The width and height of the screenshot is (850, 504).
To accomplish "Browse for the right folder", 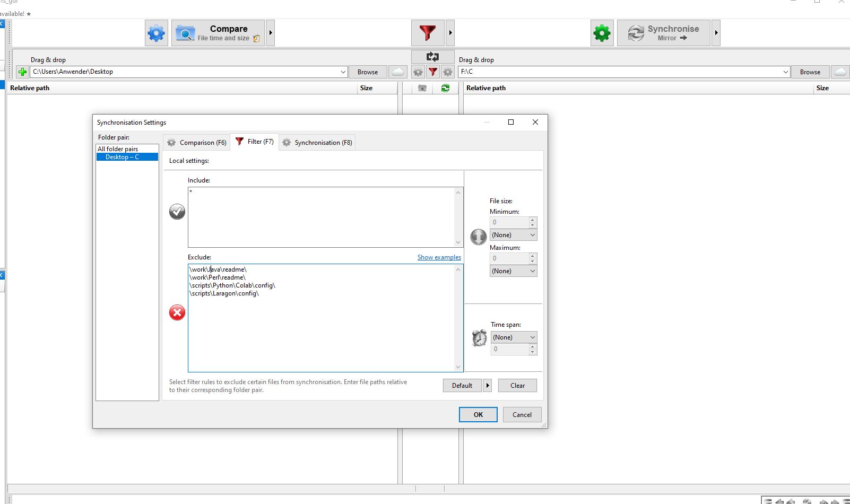I will click(810, 72).
